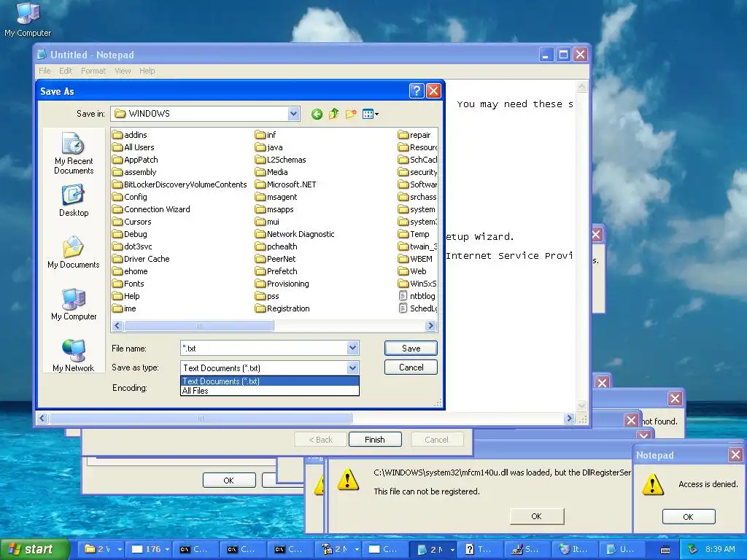Open My Recent Documents in places bar
Image resolution: width=747 pixels, height=560 pixels.
tap(74, 154)
